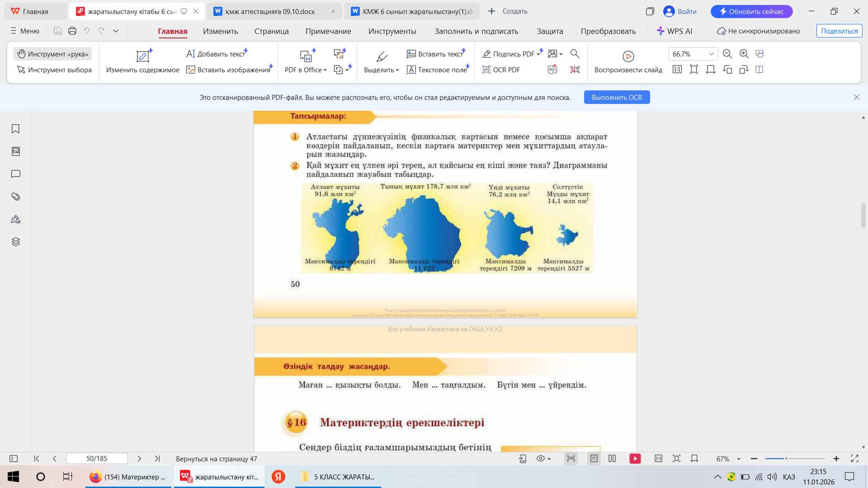Activate the Selection tool
This screenshot has width=868, height=488.
pos(54,70)
